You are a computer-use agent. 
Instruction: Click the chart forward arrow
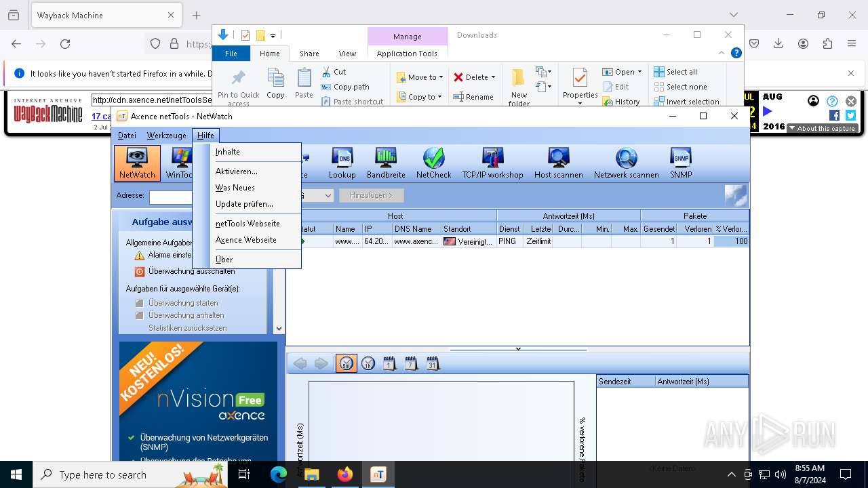point(321,364)
